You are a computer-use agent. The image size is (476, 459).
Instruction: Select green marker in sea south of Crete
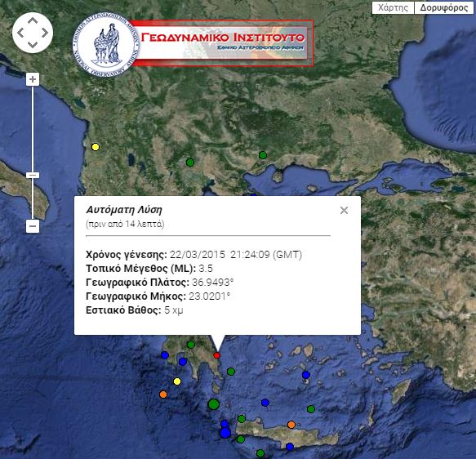click(260, 453)
